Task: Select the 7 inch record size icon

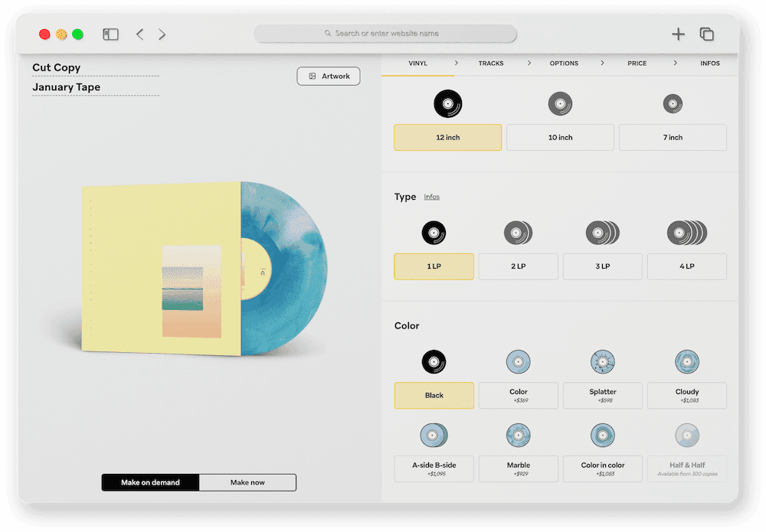Action: coord(673,103)
